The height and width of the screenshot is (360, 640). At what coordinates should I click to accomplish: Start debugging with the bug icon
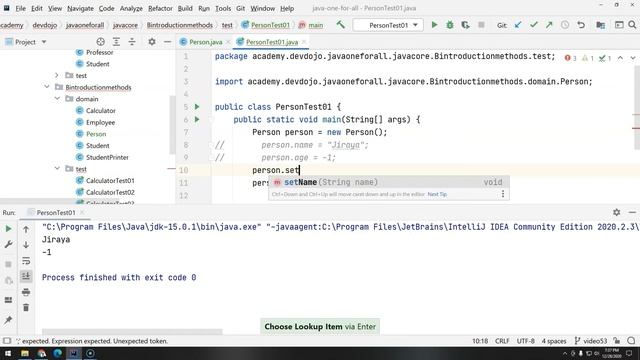tap(450, 25)
